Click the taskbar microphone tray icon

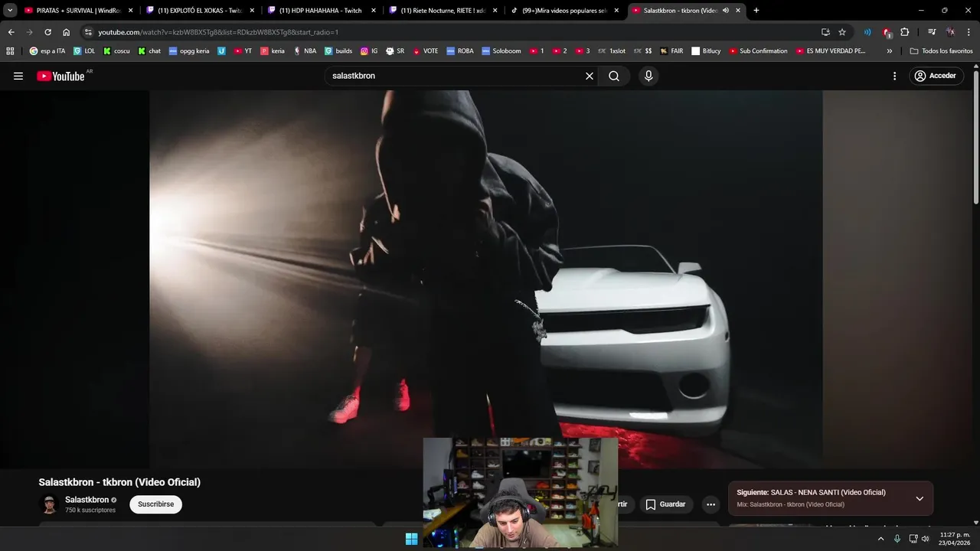tap(897, 539)
